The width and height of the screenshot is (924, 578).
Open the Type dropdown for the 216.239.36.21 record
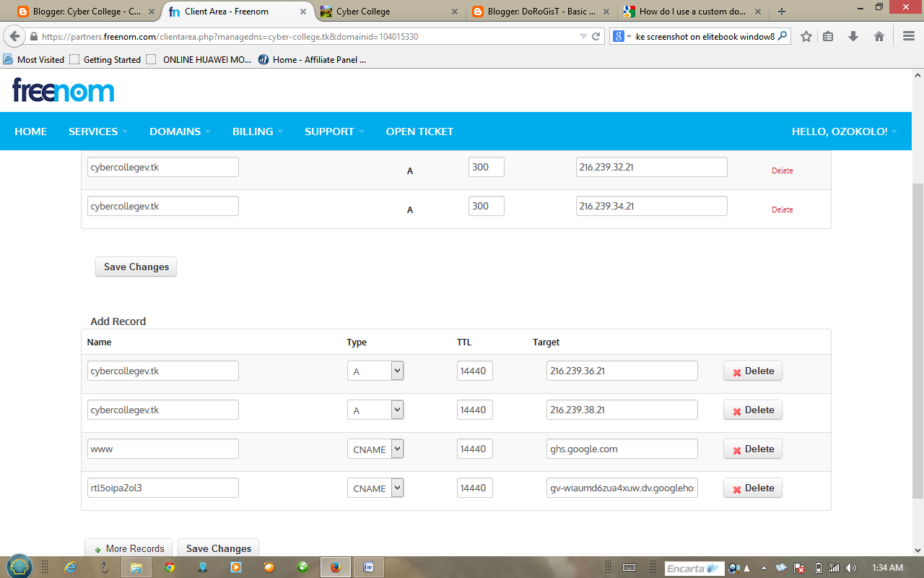[x=375, y=371]
